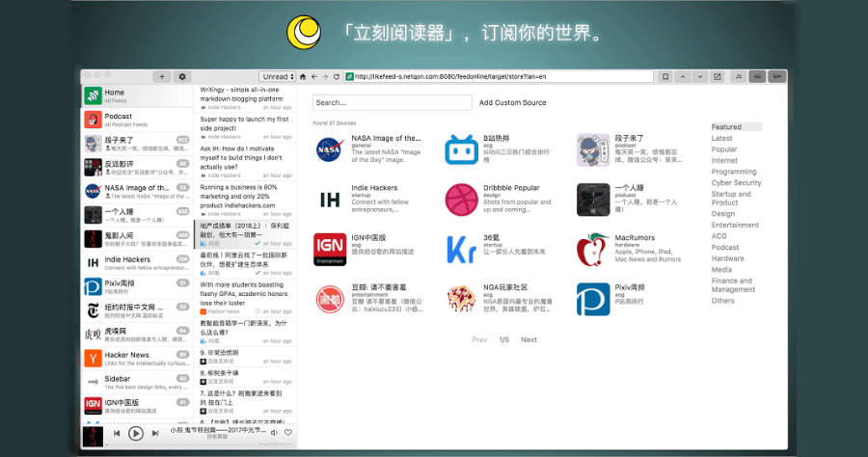This screenshot has height=457, width=868.
Task: Open 鬼影人间 feed in sidebar
Action: click(x=137, y=238)
